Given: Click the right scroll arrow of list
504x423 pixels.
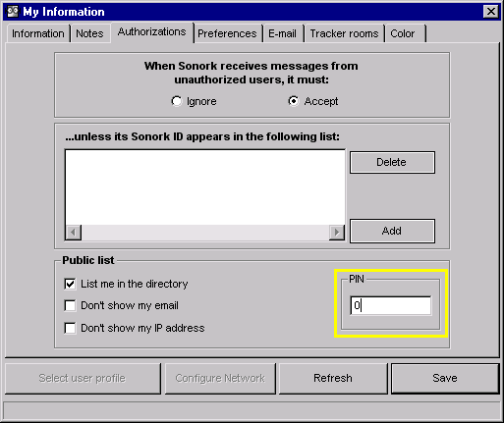Looking at the screenshot, I should coord(337,232).
